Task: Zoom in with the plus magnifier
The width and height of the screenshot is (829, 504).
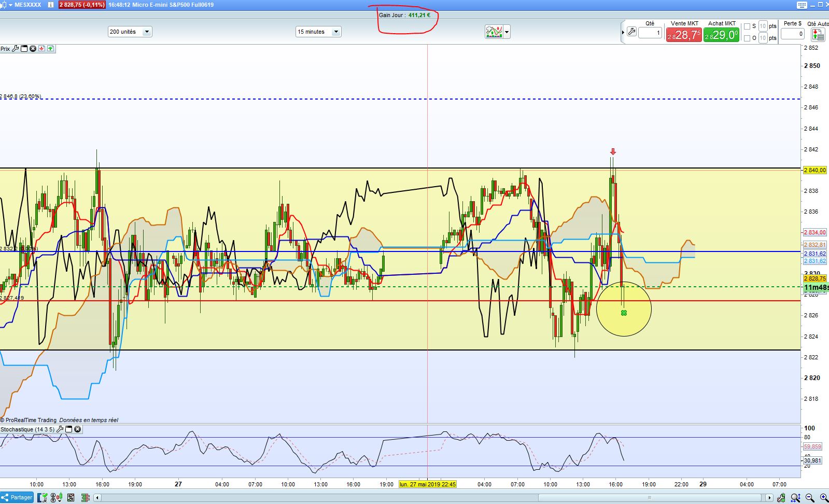Action: pos(823,498)
